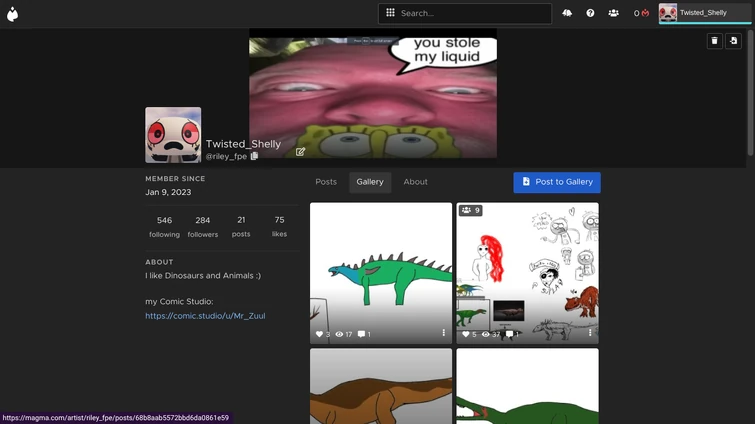Click the 9 participants badge
Image resolution: width=755 pixels, height=424 pixels.
coord(470,210)
